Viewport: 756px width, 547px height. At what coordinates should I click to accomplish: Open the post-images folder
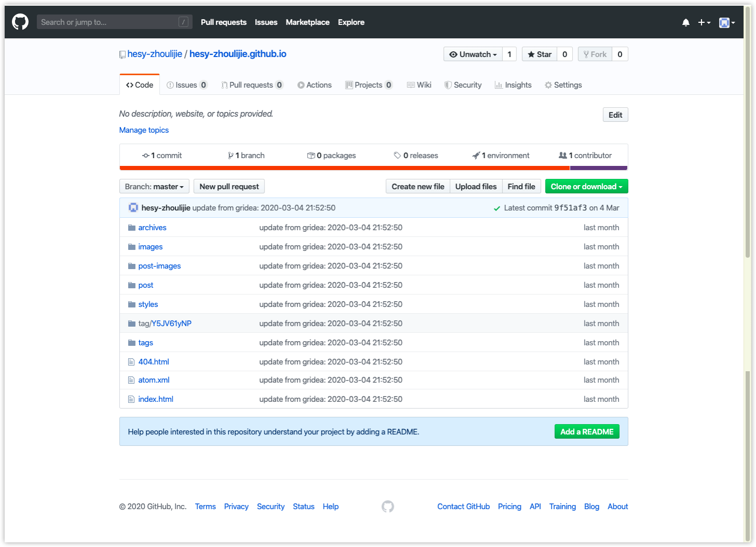pos(159,266)
